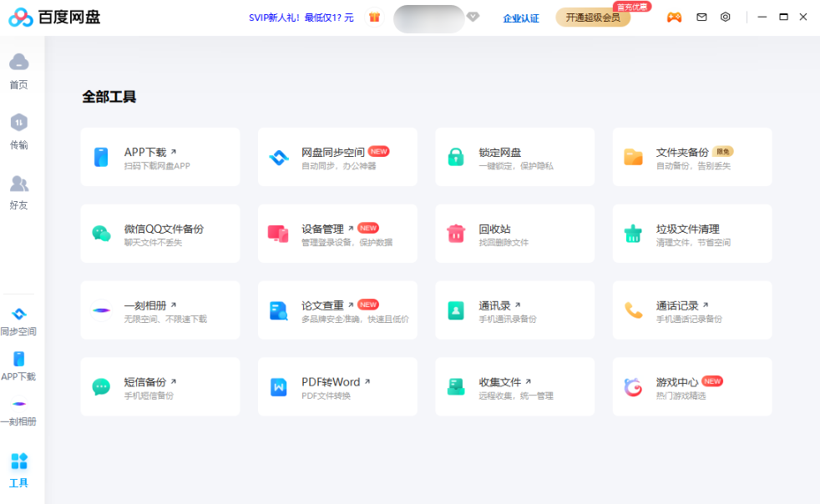Click the SVIP新人礼 promotion link
Viewport: 820px width, 504px height.
point(301,18)
